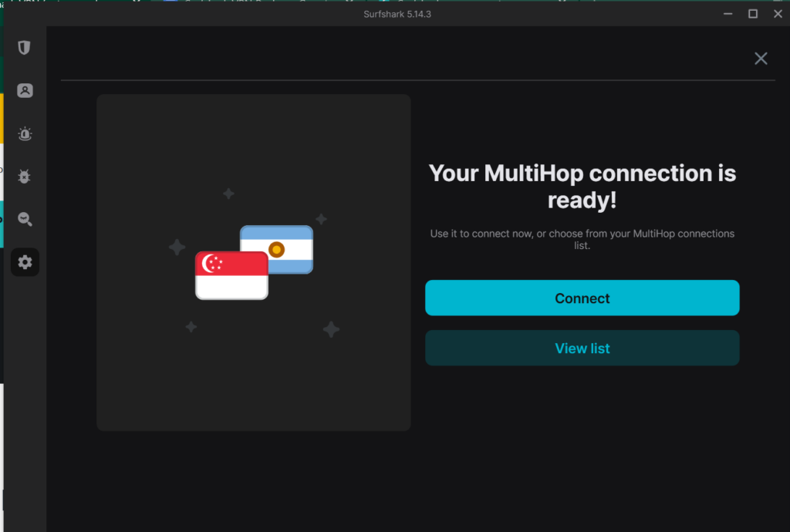790x532 pixels.
Task: Open the VPN shield section in sidebar
Action: point(24,48)
